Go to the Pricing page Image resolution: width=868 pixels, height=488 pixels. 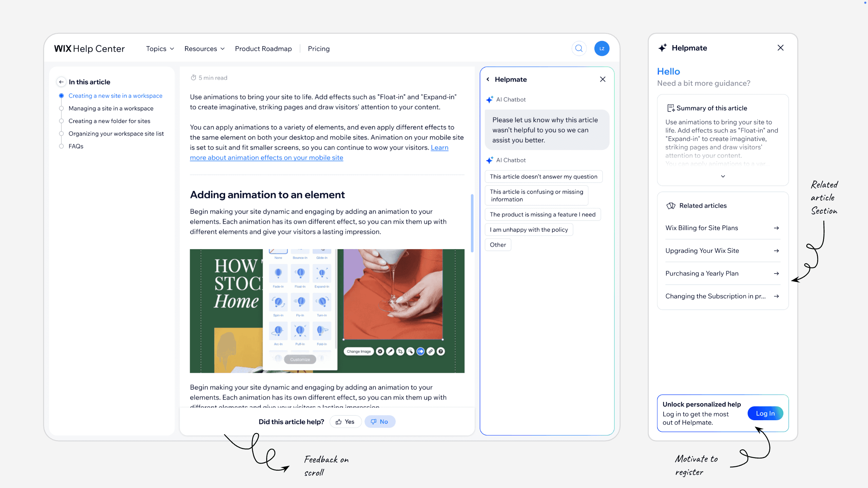318,49
